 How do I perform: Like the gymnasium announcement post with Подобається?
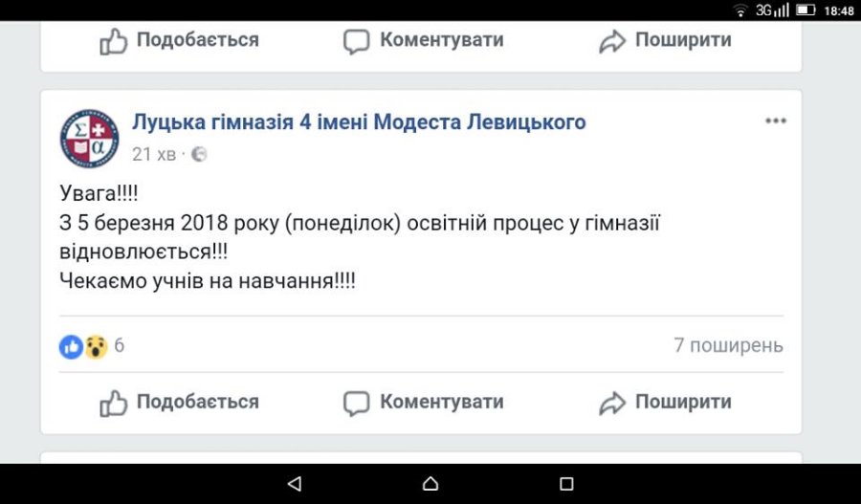(179, 403)
